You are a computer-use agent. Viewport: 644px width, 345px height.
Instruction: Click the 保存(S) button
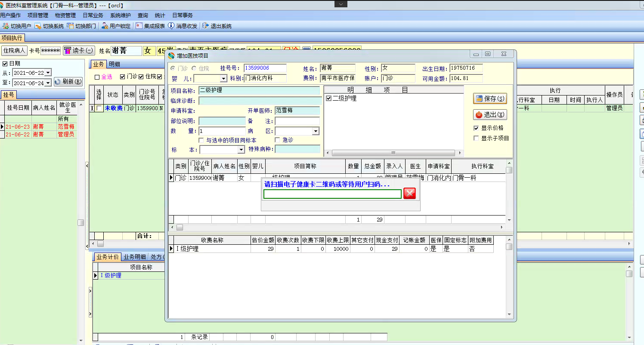(x=490, y=99)
